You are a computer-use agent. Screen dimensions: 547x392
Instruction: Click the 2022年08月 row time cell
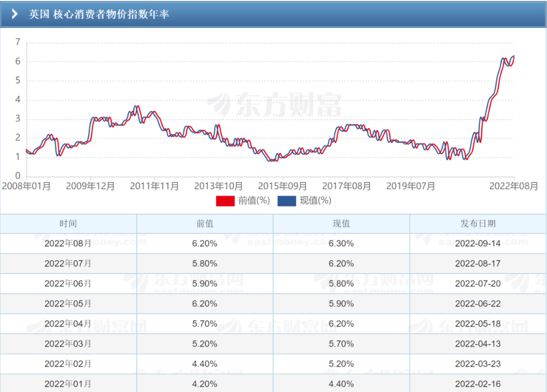tap(68, 244)
